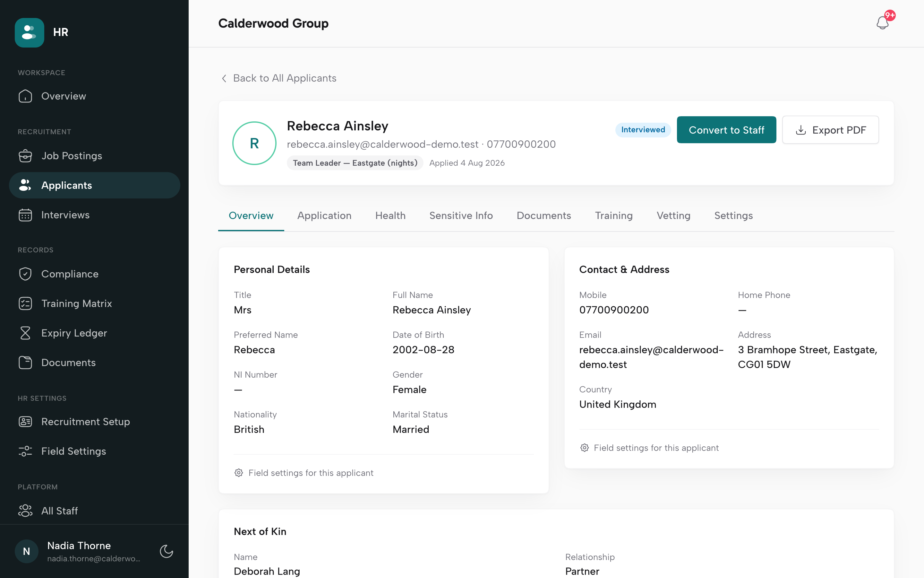Click the Job Postings briefcase icon

point(25,156)
